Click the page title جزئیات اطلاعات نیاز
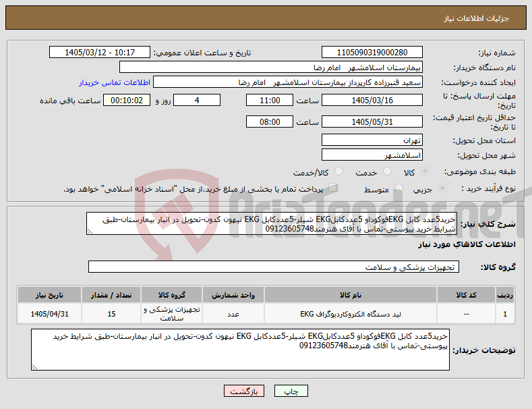Screen dimensions: 532x409 point(476,18)
